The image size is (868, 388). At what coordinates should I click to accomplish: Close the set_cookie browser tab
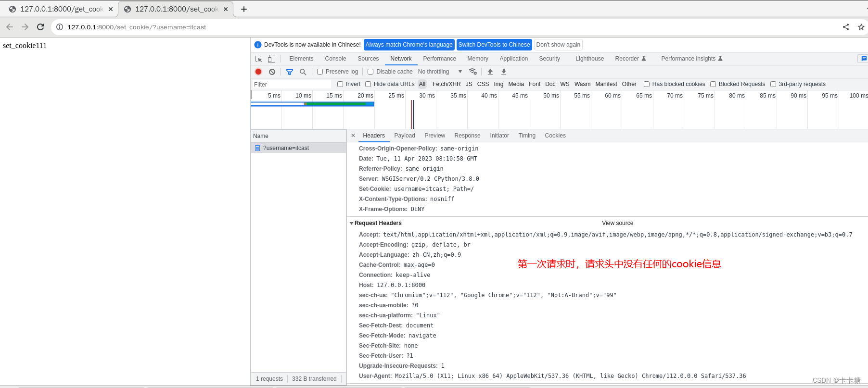226,9
